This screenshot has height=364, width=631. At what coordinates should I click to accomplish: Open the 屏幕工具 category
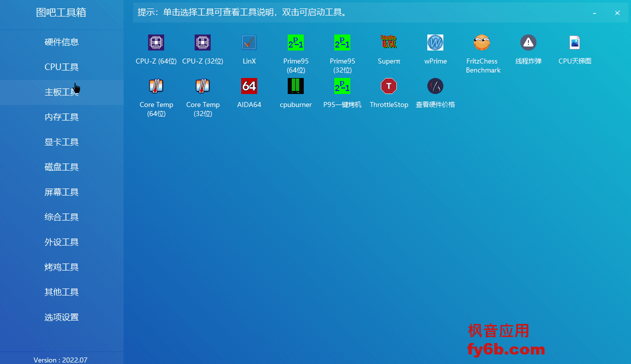click(62, 192)
